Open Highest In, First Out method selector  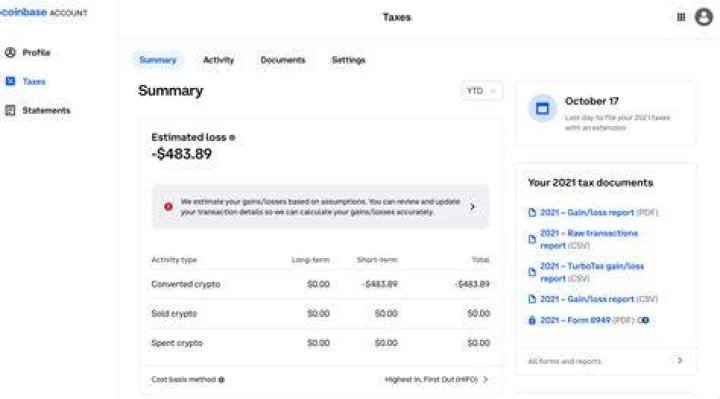(436, 380)
